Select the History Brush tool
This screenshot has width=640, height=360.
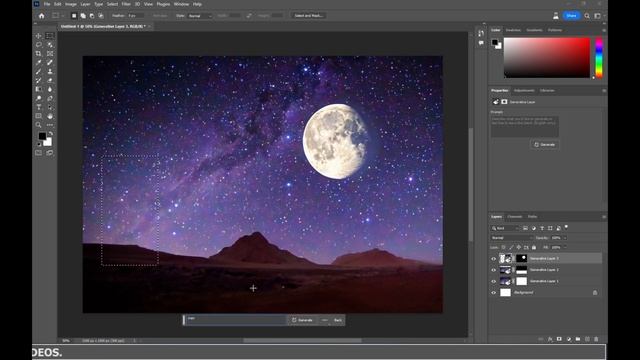tap(38, 80)
